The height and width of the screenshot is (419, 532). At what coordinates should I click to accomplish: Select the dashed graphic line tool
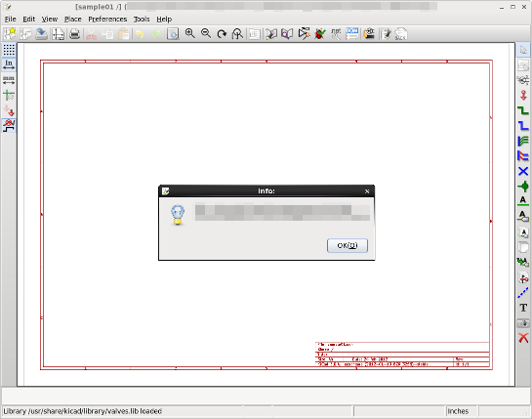(x=523, y=293)
